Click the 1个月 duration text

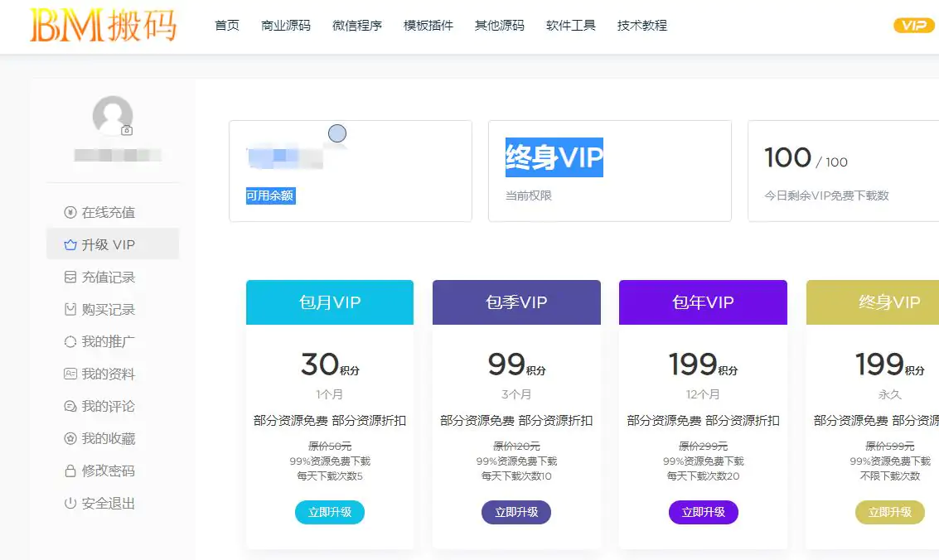329,395
